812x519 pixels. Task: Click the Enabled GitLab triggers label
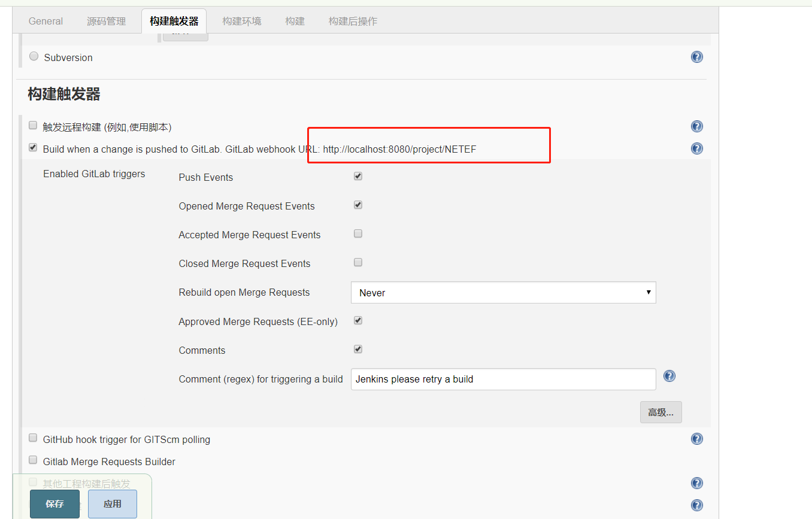tap(94, 174)
